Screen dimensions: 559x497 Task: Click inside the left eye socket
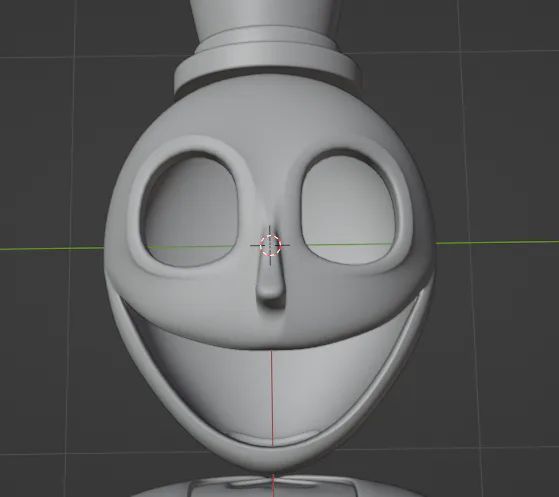click(190, 210)
